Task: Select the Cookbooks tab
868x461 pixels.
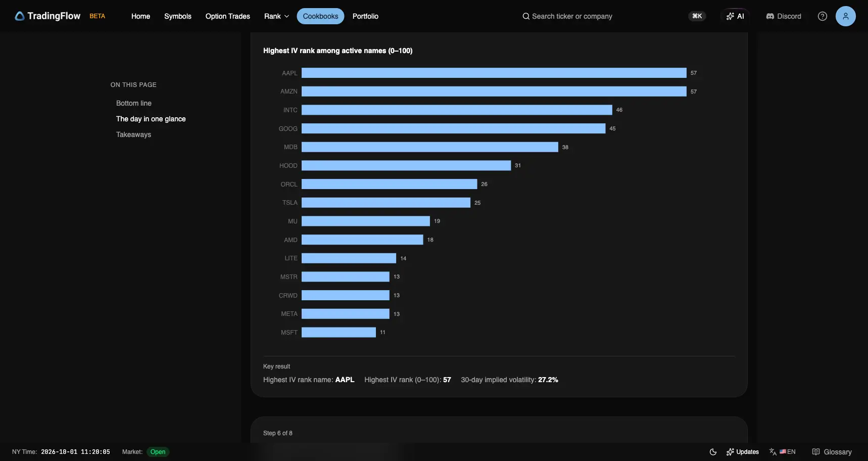Action: [x=320, y=16]
